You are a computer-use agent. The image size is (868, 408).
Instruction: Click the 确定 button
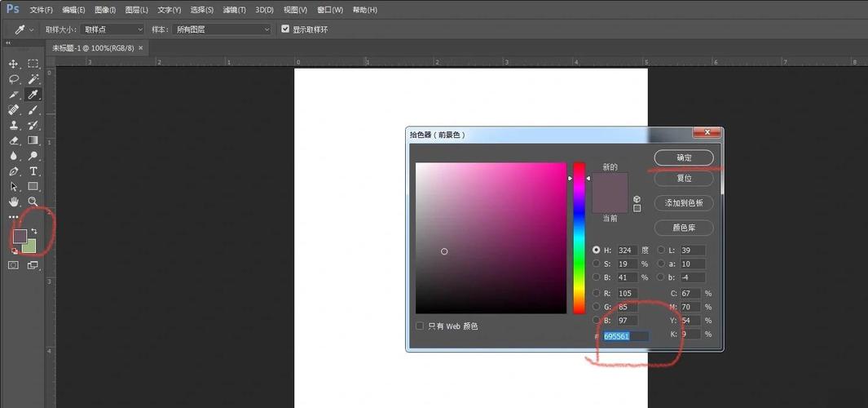click(x=684, y=157)
